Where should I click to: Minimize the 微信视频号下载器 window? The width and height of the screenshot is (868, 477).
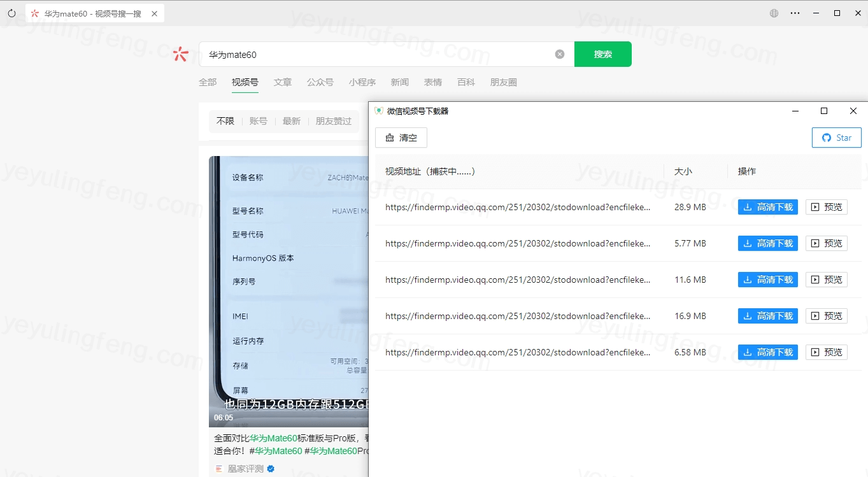coord(795,111)
